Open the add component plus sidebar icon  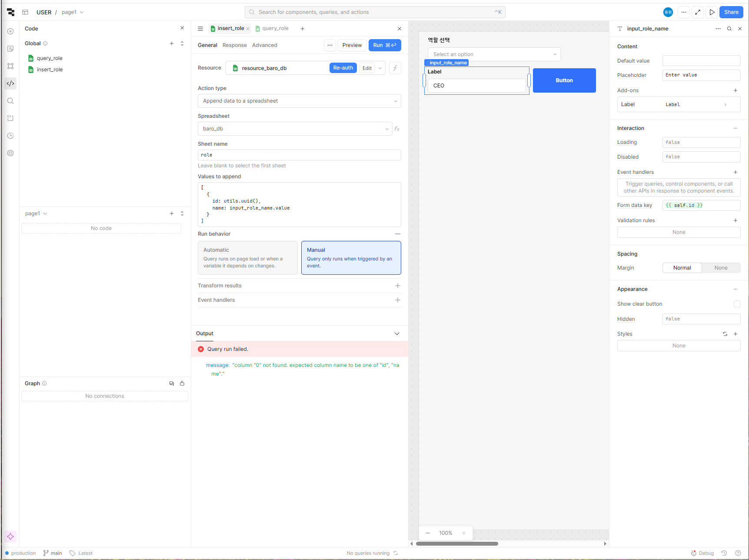(x=10, y=31)
